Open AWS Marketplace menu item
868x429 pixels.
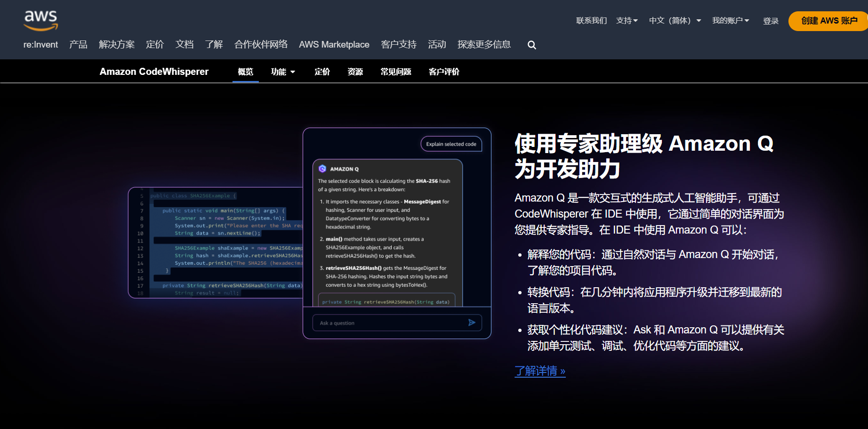coord(334,45)
